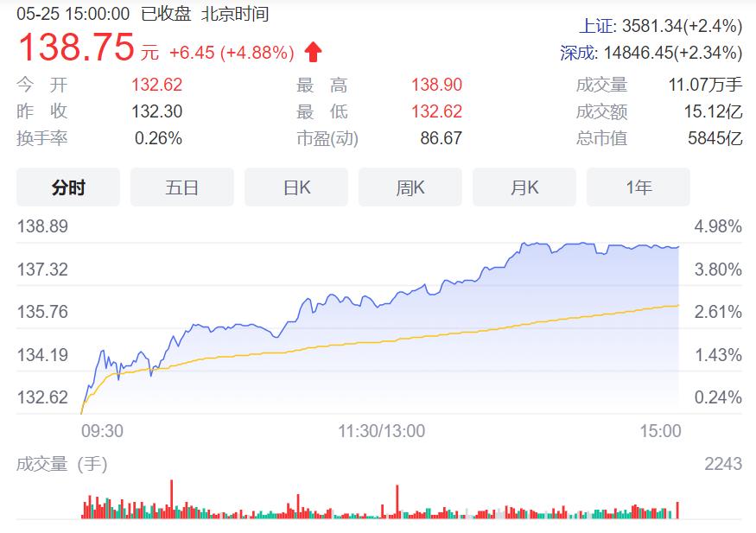Click the 市盈(动) label
Image resolution: width=756 pixels, height=533 pixels.
pyautogui.click(x=327, y=138)
